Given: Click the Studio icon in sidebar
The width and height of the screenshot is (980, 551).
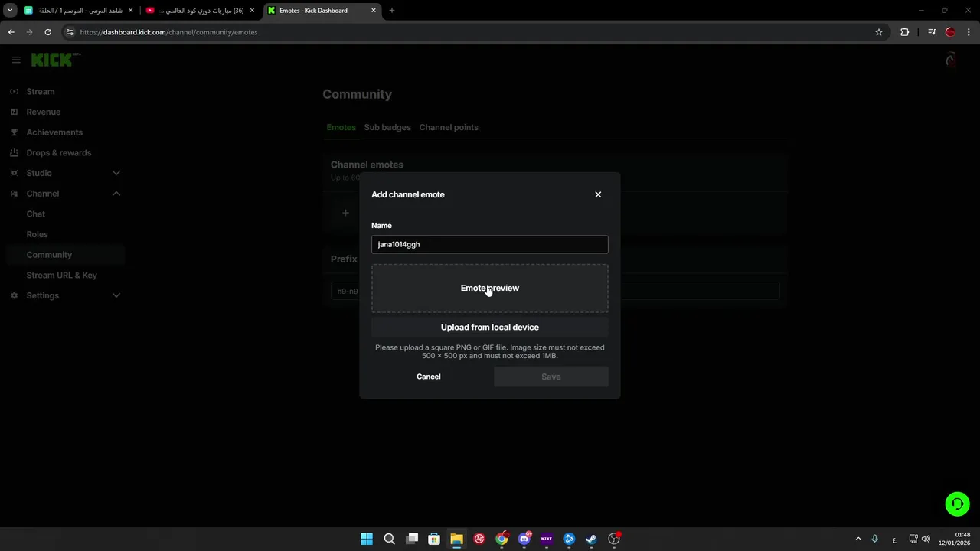Looking at the screenshot, I should tap(14, 173).
